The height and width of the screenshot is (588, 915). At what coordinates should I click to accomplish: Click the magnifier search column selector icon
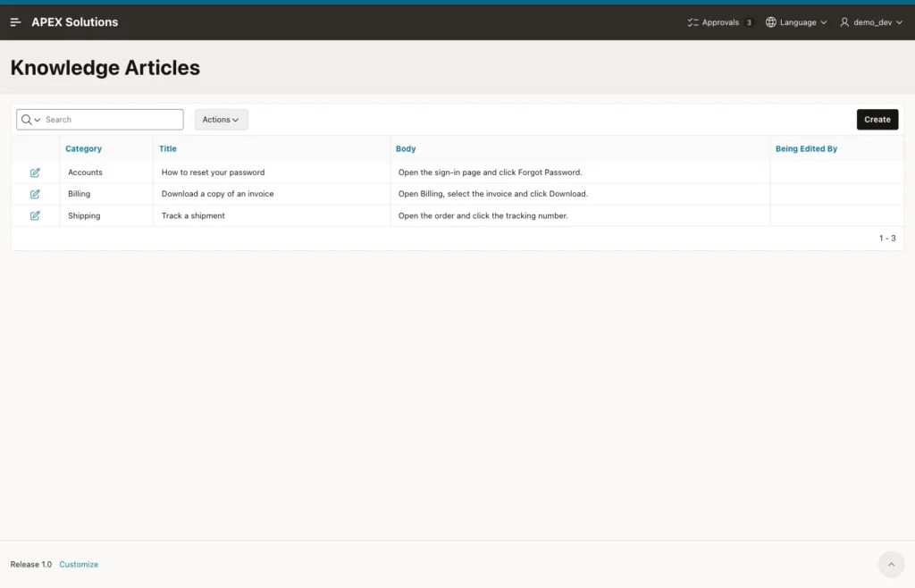30,120
